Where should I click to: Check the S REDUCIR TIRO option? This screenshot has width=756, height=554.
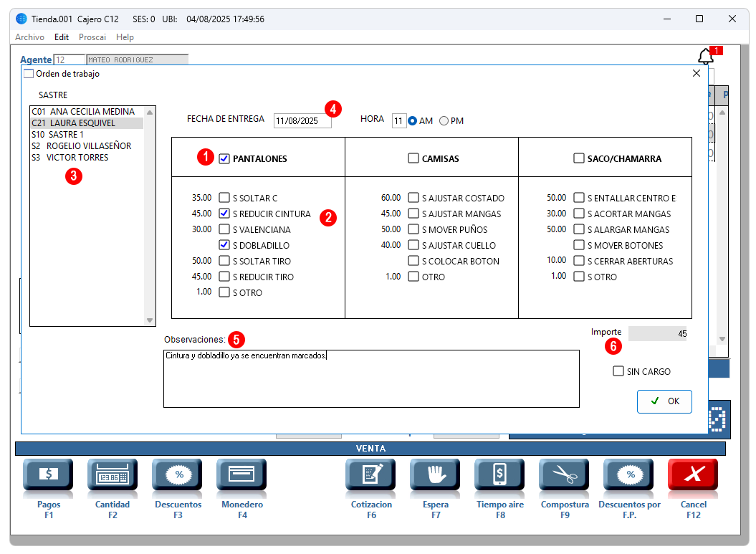click(x=224, y=277)
